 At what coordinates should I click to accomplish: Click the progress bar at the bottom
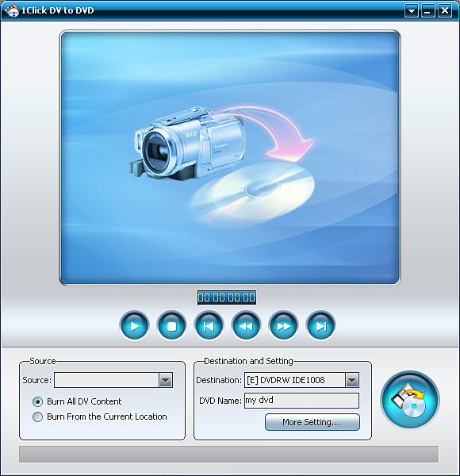(x=228, y=454)
